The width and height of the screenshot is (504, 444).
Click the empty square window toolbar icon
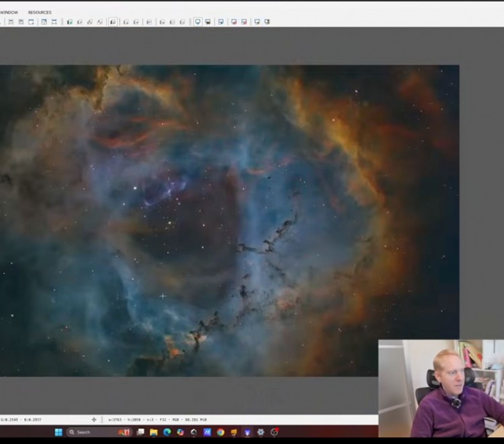pos(31,22)
